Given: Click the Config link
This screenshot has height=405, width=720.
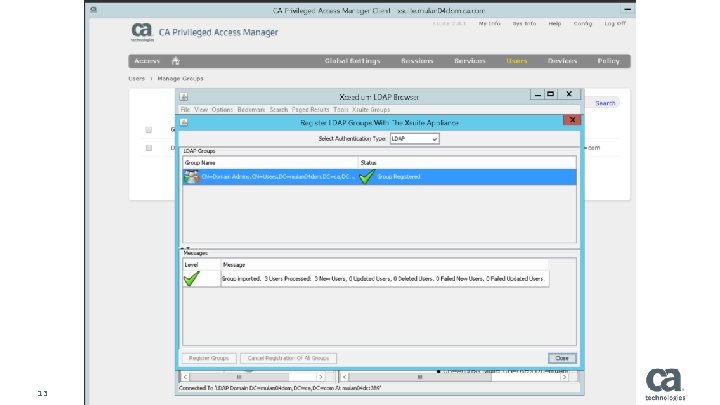Looking at the screenshot, I should coord(582,23).
